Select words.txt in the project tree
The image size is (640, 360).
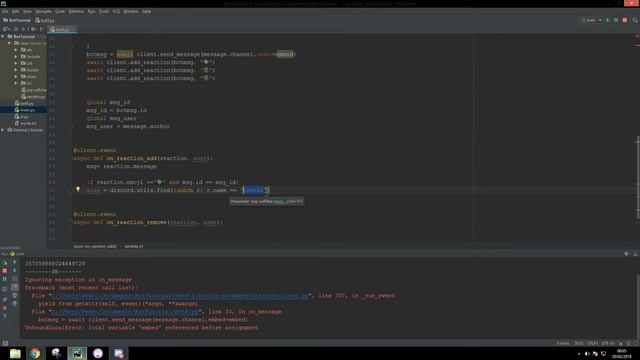(x=25, y=123)
